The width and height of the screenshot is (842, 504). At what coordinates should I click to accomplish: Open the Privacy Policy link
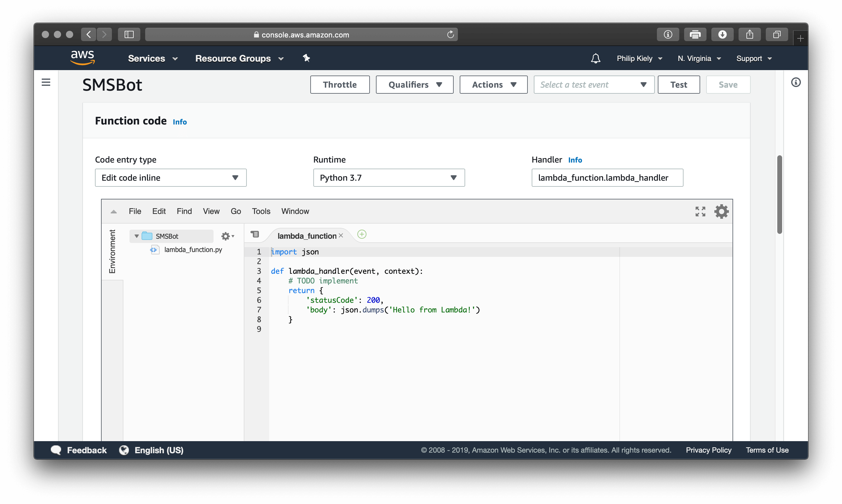708,450
